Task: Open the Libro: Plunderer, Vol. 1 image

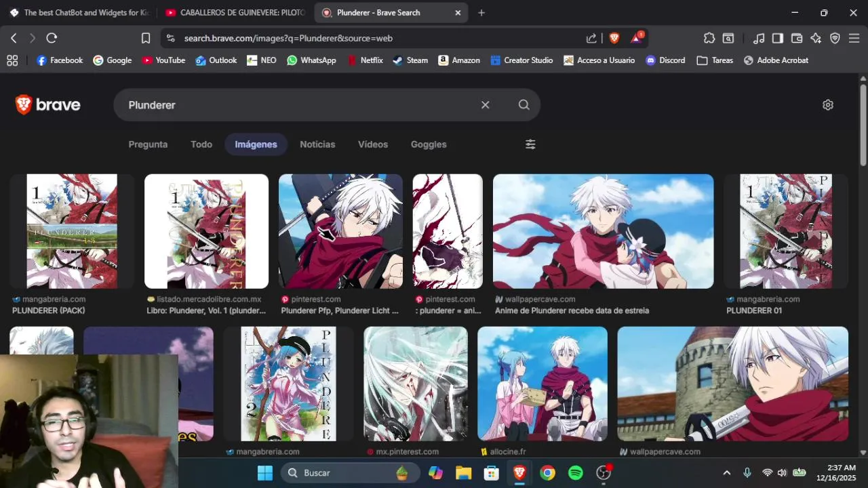Action: point(206,231)
